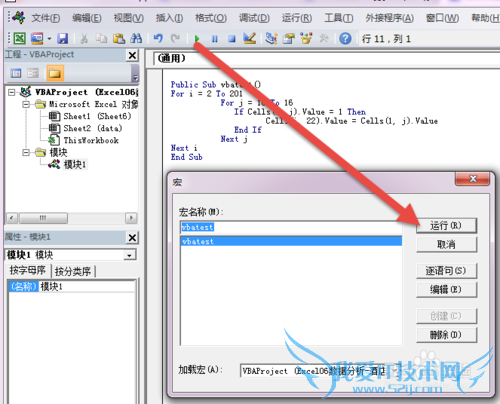Switch to the 按字母序 tab
Viewport: 500px width, 404px height.
pyautogui.click(x=28, y=270)
